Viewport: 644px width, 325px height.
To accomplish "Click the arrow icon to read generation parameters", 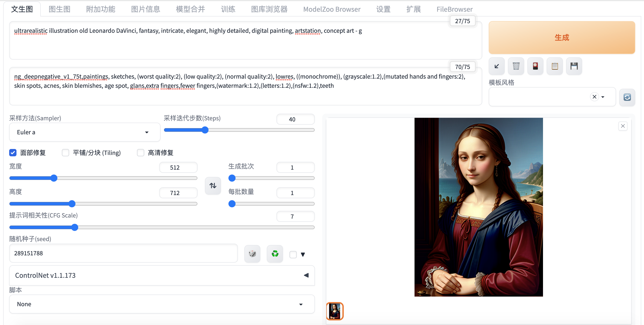I will (x=497, y=66).
